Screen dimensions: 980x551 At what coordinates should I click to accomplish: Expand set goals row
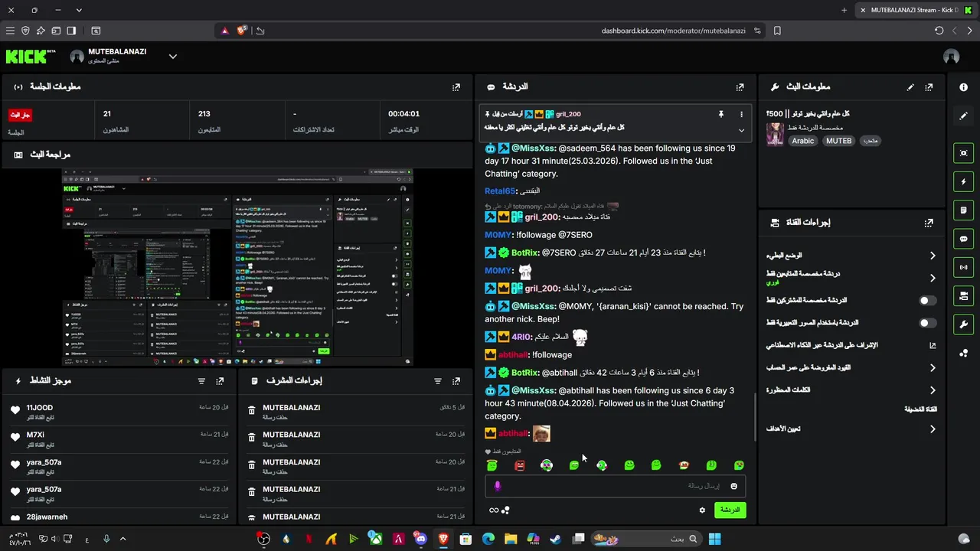point(851,429)
